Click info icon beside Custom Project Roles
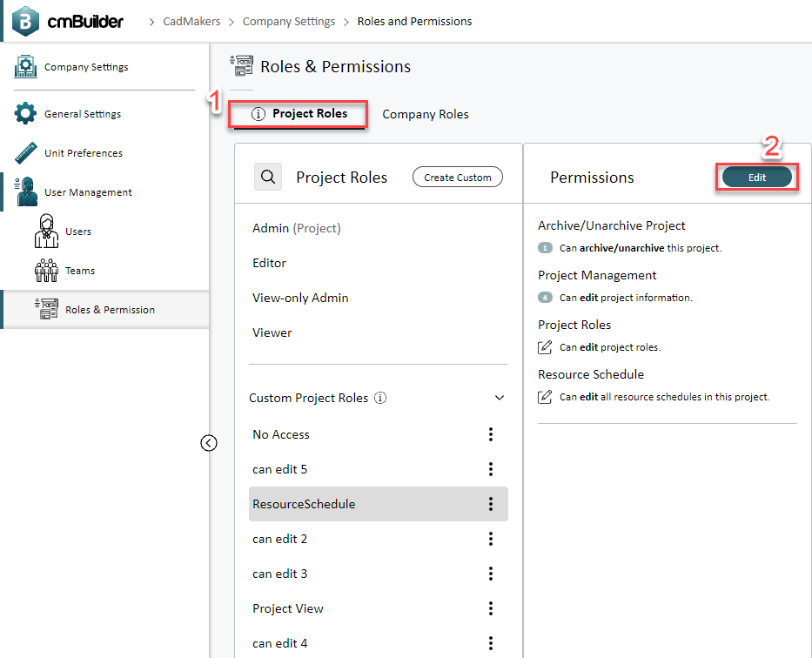This screenshot has width=812, height=658. pos(380,398)
